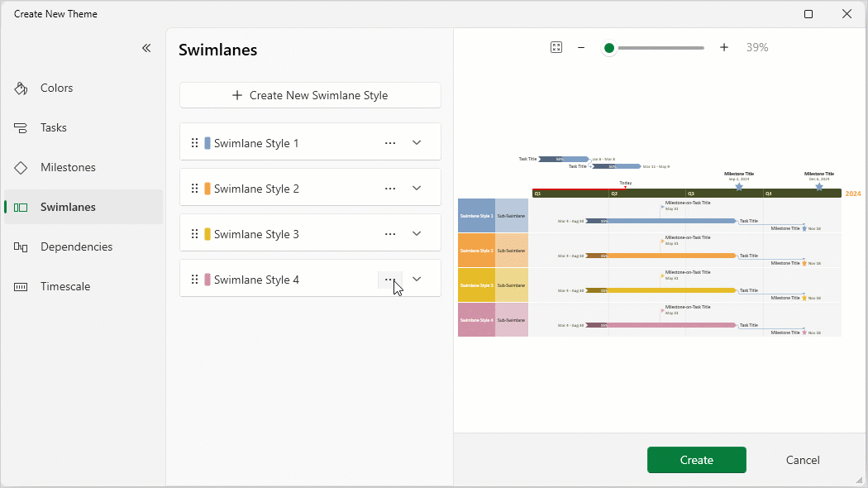The image size is (868, 488).
Task: Expand Swimlane Style 4 settings
Action: tap(417, 280)
